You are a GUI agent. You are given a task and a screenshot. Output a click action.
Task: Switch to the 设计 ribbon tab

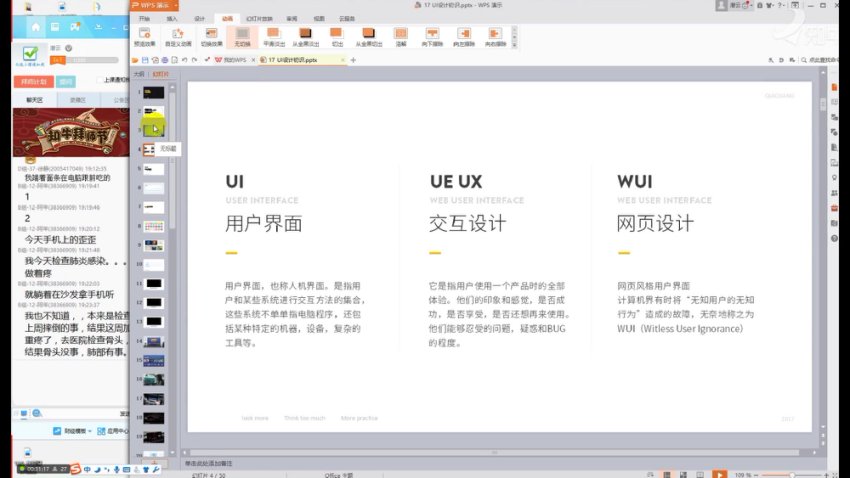(x=199, y=18)
